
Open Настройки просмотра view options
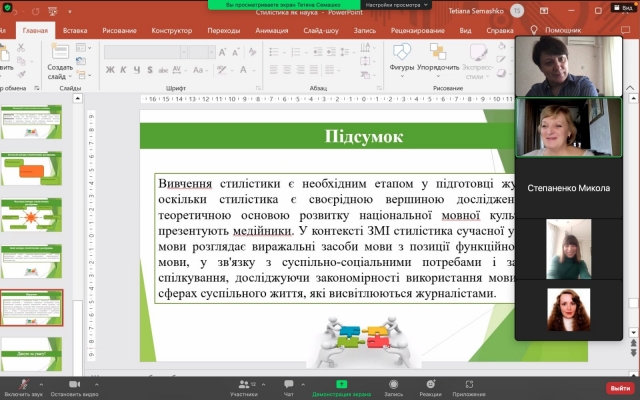coord(391,5)
